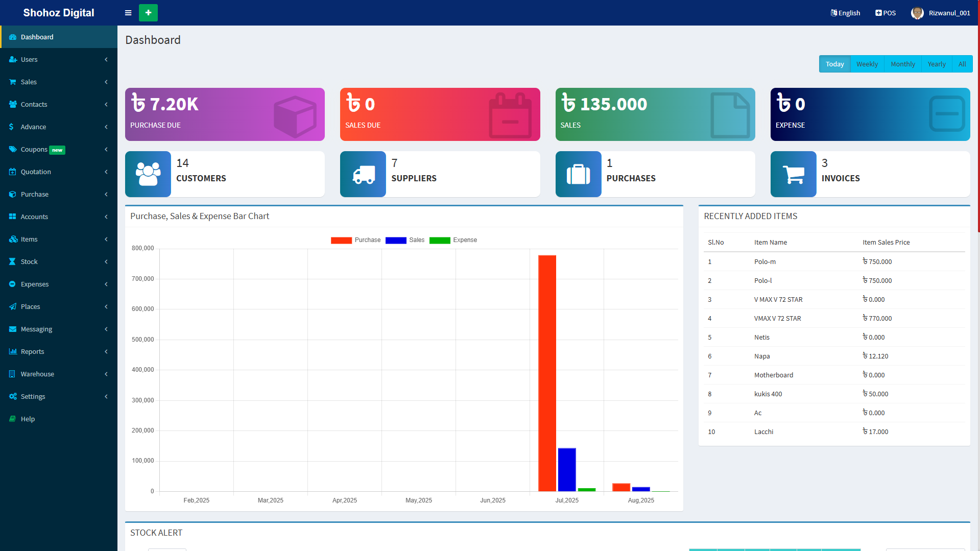Click the Rizwanul_001 user avatar
Image resolution: width=980 pixels, height=551 pixels.
[x=917, y=13]
